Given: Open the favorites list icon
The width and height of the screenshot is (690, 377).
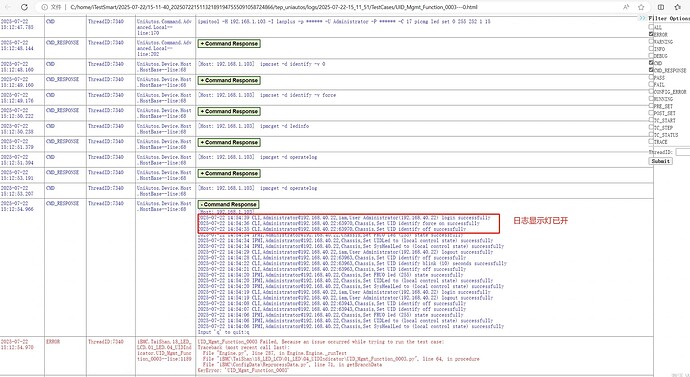Looking at the screenshot, I should tap(678, 7).
